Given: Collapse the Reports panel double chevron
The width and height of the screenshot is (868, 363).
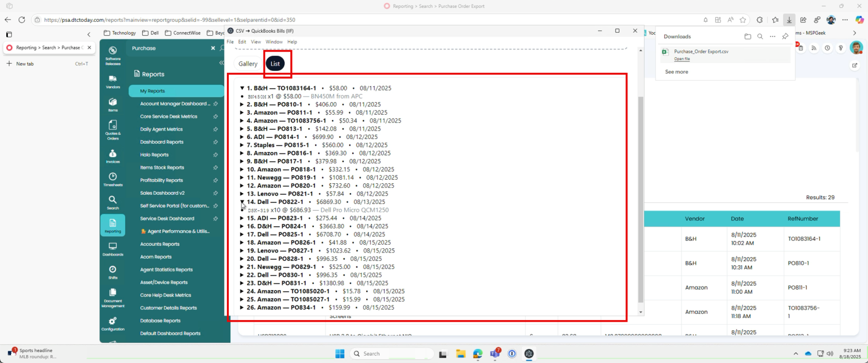Looking at the screenshot, I should click(221, 62).
